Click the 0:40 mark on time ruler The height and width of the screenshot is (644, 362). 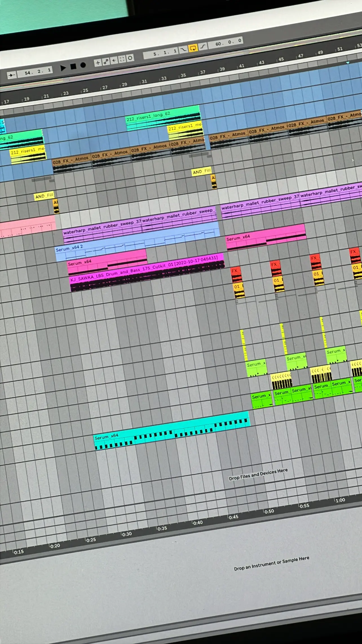tap(198, 523)
